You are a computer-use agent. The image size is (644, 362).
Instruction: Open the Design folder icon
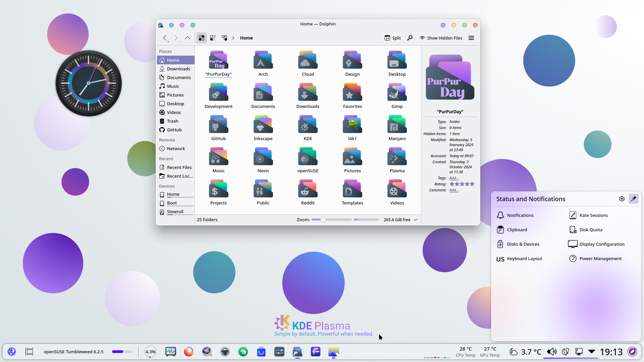352,60
